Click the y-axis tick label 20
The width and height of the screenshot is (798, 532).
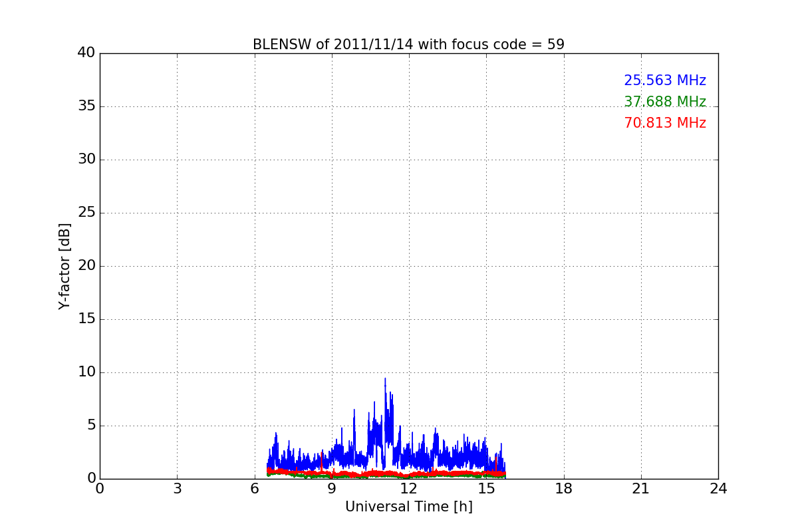(86, 266)
